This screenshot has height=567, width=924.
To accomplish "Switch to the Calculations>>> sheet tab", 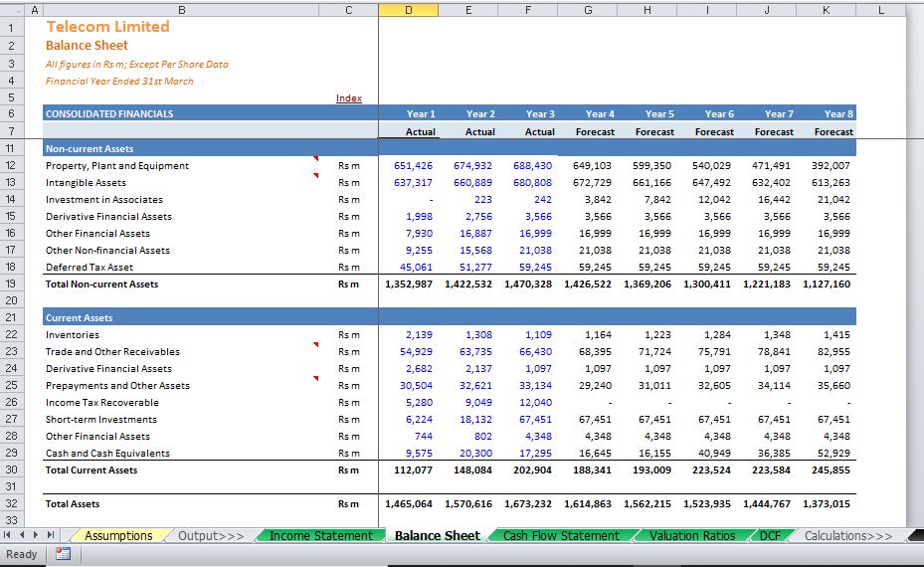I will [848, 536].
